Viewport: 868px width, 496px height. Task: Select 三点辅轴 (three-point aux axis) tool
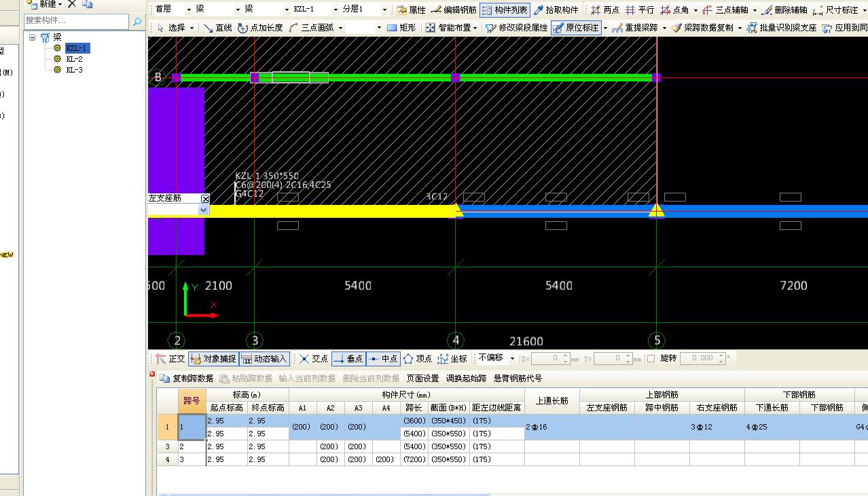(x=725, y=10)
